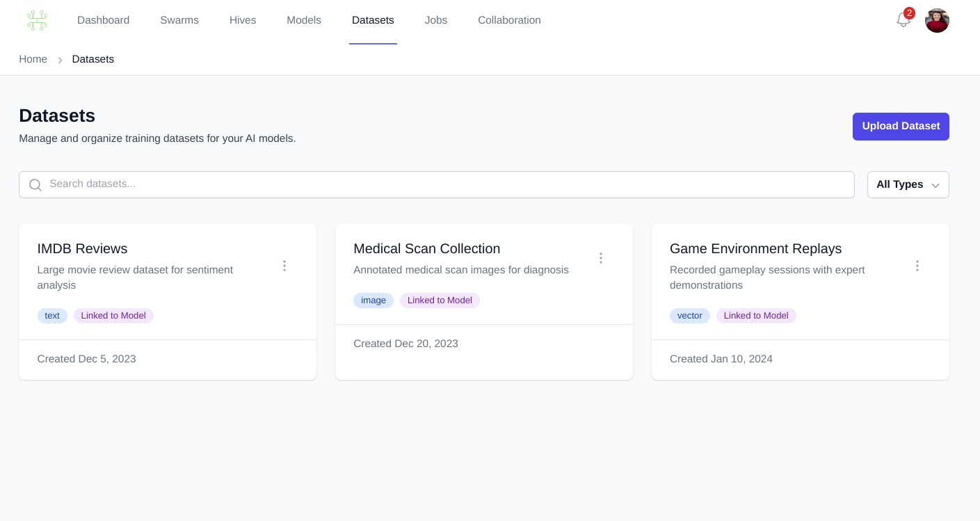
Task: Focus the Search datasets input field
Action: tap(445, 184)
